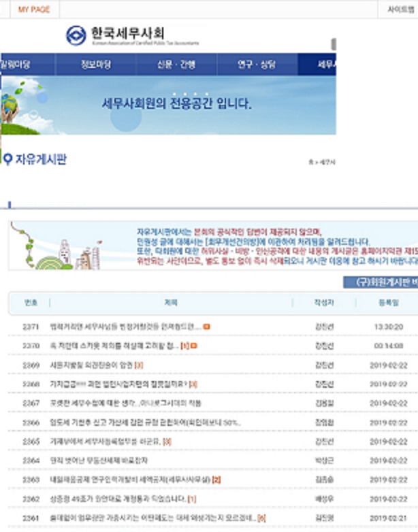Viewport: 418px width, 532px height.
Task: Open the title of post 2369
Action: pos(91,365)
